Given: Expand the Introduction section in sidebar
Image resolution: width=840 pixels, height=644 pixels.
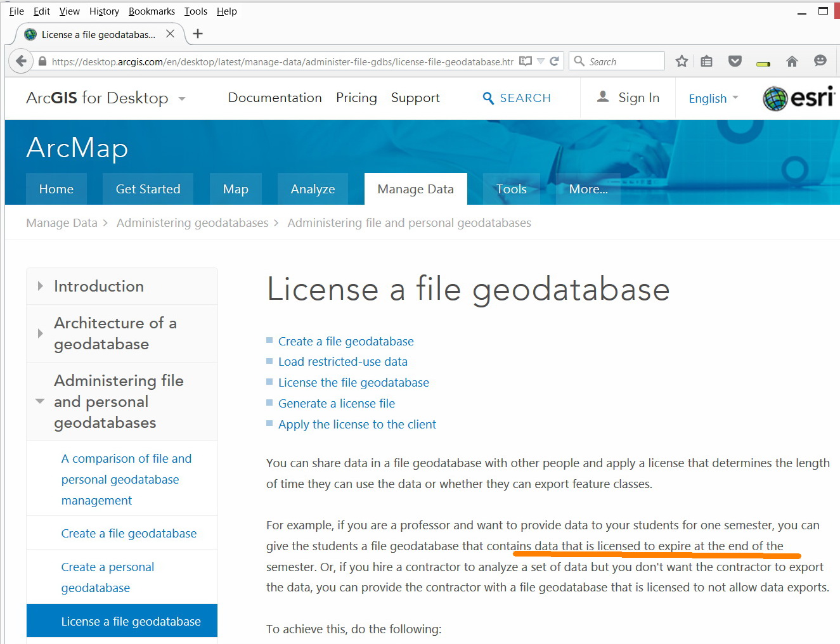Looking at the screenshot, I should tap(41, 286).
